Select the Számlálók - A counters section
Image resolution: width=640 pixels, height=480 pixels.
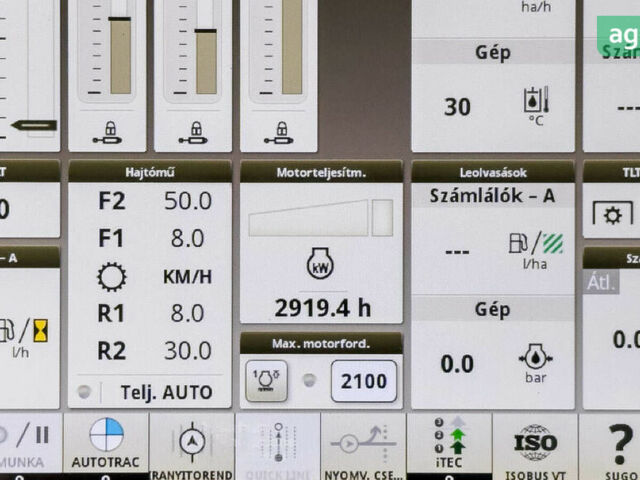(493, 196)
